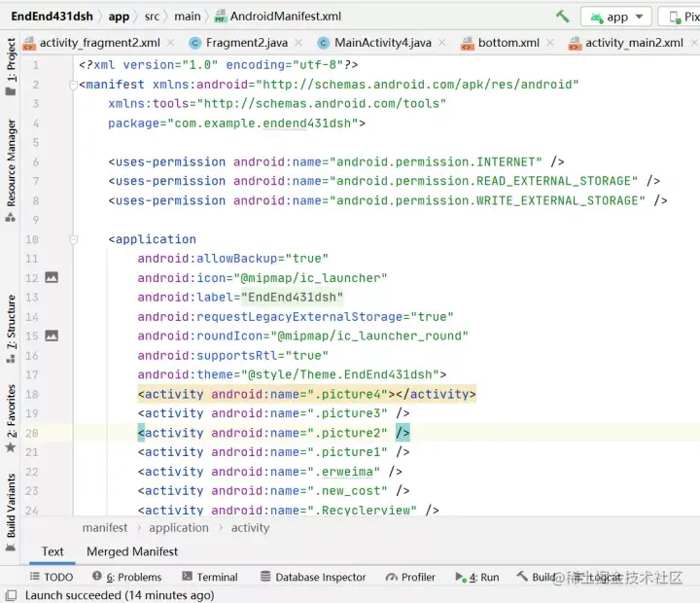The width and height of the screenshot is (700, 603).
Task: Click the android:allowBackup attribute line
Action: point(233,259)
